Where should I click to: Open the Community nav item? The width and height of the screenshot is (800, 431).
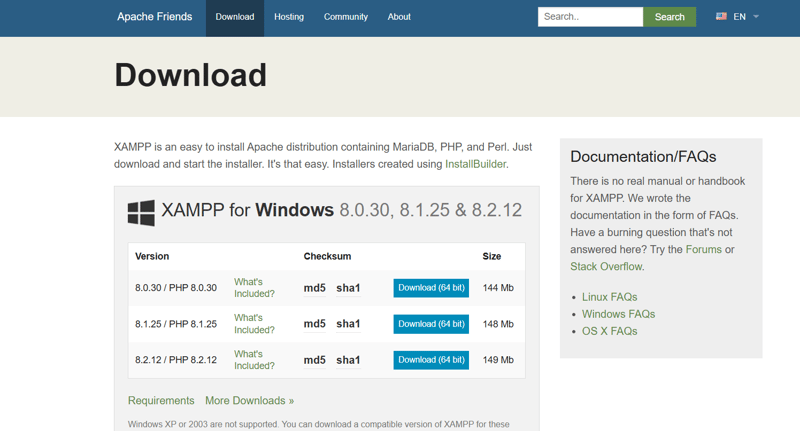pyautogui.click(x=345, y=17)
